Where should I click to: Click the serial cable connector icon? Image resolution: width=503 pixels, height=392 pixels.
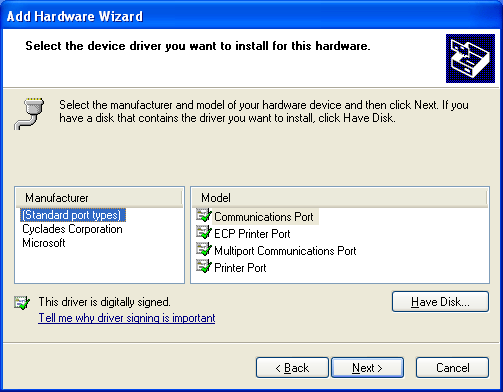pyautogui.click(x=29, y=114)
